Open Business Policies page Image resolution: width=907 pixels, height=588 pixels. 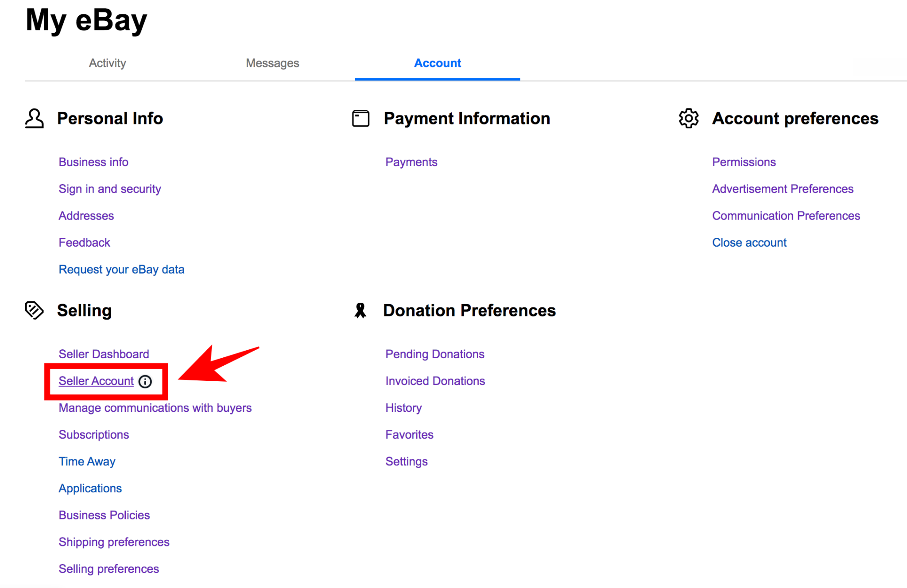coord(104,515)
